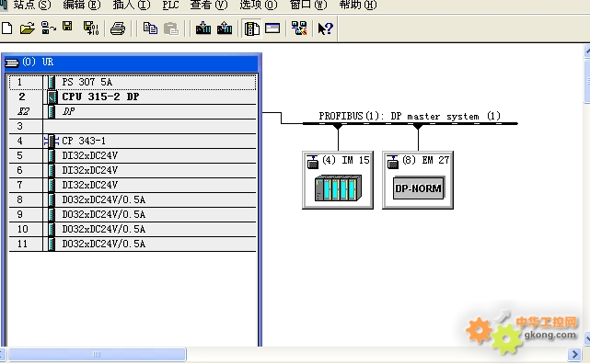This screenshot has height=364, width=590.
Task: Click the Save and Compile icon
Action: (x=91, y=28)
